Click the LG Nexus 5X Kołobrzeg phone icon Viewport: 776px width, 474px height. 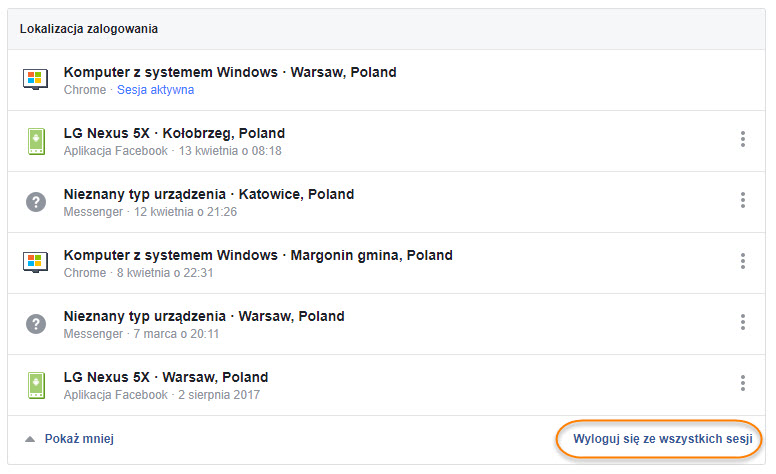[36, 141]
